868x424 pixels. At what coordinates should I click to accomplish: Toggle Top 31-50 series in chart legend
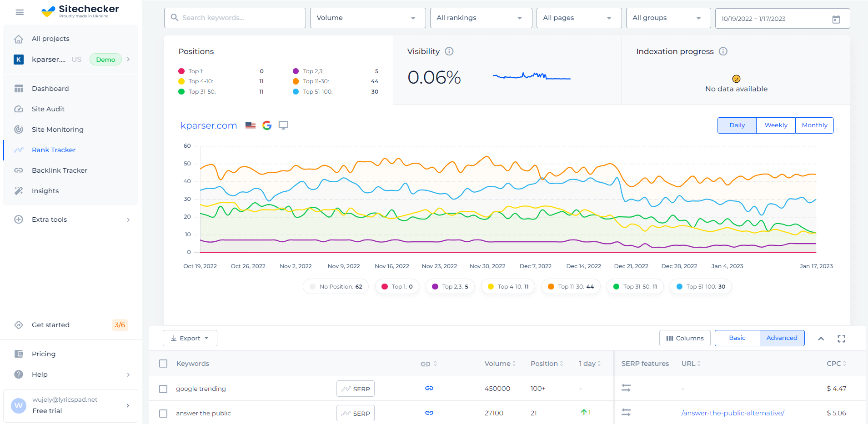(635, 287)
